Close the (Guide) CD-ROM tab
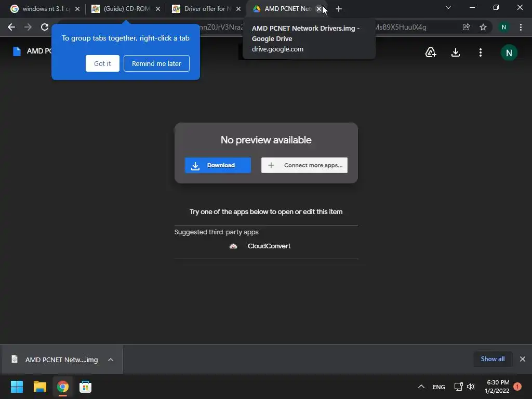This screenshot has height=399, width=532. (x=158, y=9)
